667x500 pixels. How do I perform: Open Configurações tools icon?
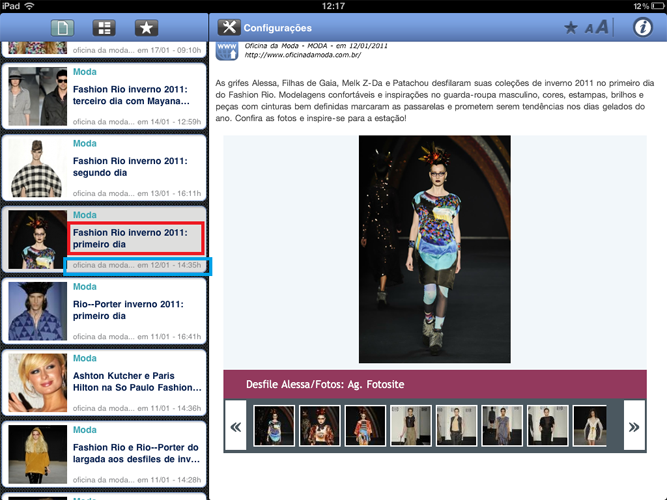pos(229,27)
